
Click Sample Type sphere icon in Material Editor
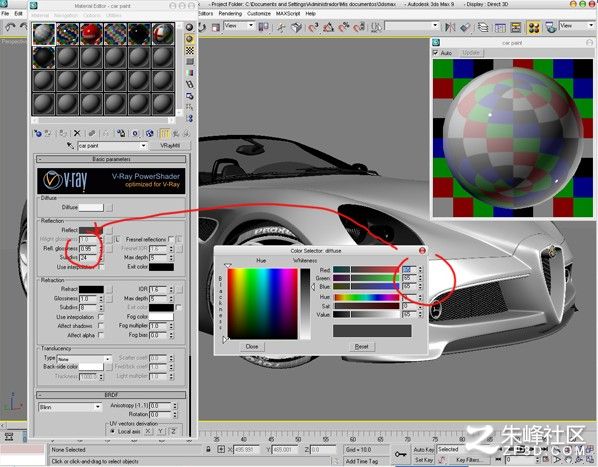pyautogui.click(x=190, y=27)
